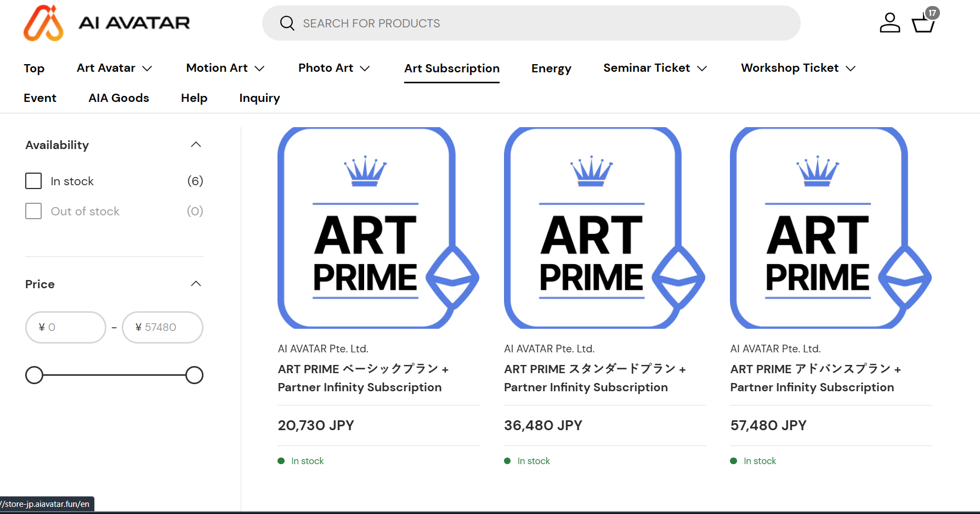
Task: Click the maximum price field showing 57480
Action: 162,327
